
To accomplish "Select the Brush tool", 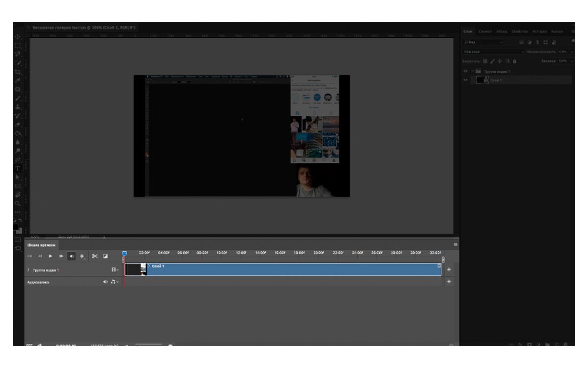I will (x=18, y=98).
